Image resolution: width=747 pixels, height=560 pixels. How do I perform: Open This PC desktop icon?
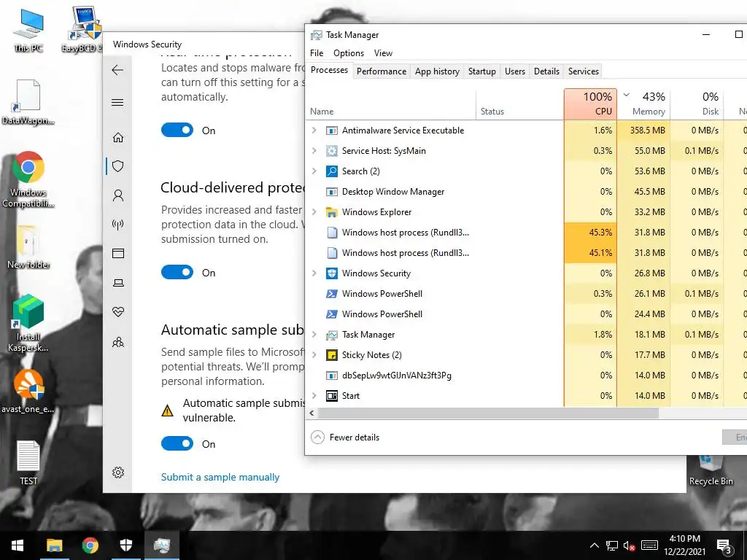coord(28,29)
